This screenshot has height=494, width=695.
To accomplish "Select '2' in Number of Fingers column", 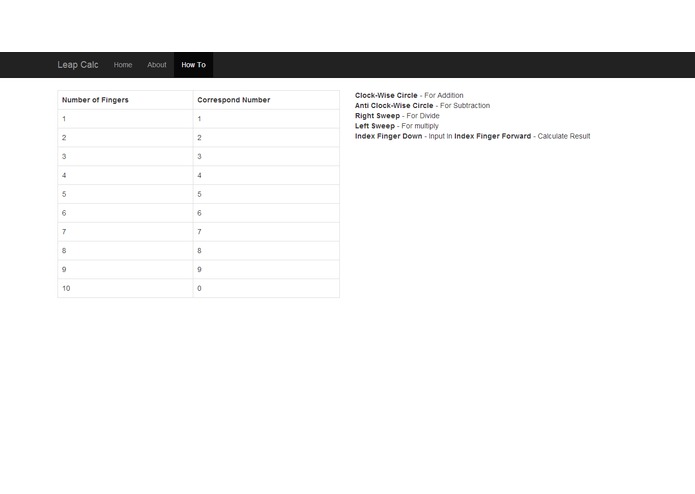I will coord(125,138).
